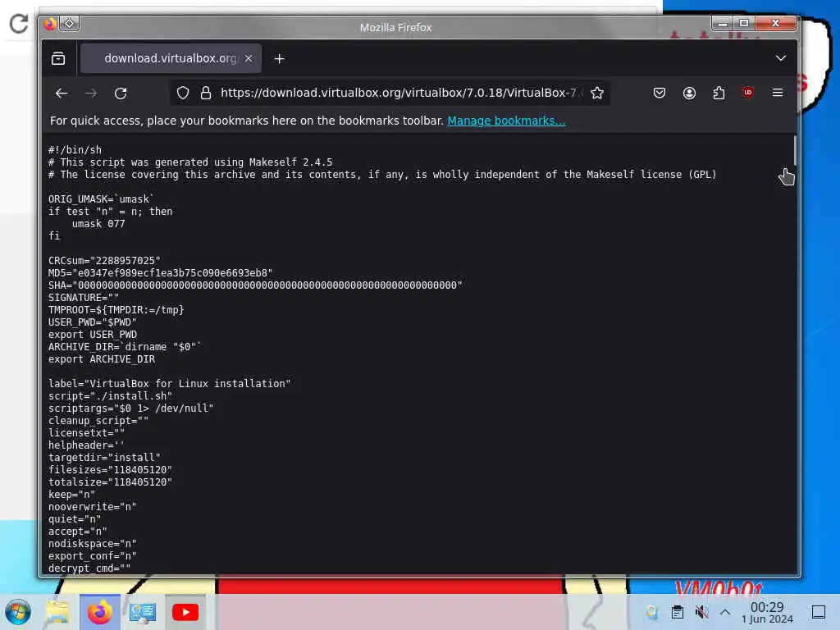Go back with the back arrow

62,94
